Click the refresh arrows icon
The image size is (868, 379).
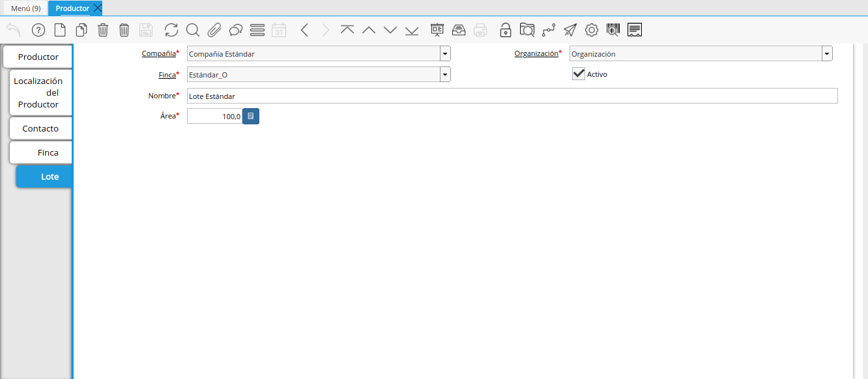171,30
